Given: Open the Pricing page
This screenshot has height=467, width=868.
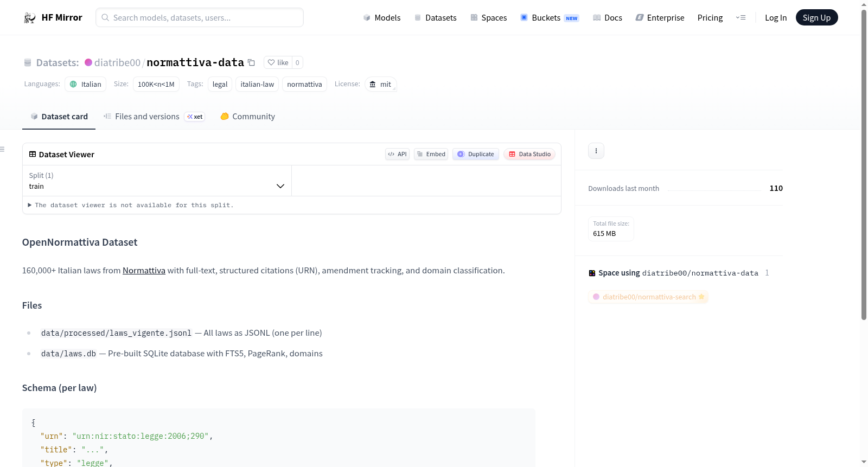Looking at the screenshot, I should (710, 18).
